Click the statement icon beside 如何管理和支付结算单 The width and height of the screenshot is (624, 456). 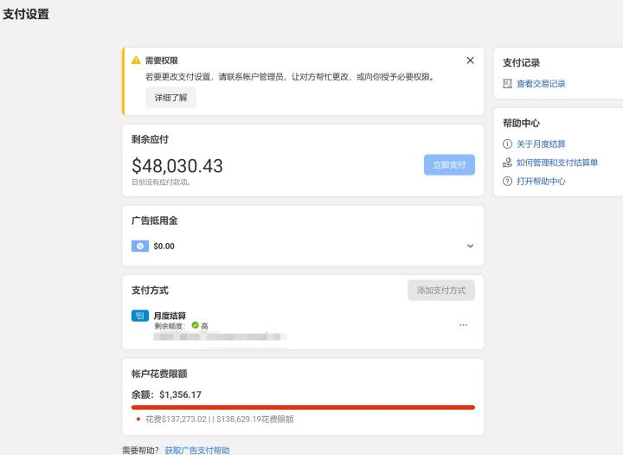click(508, 162)
